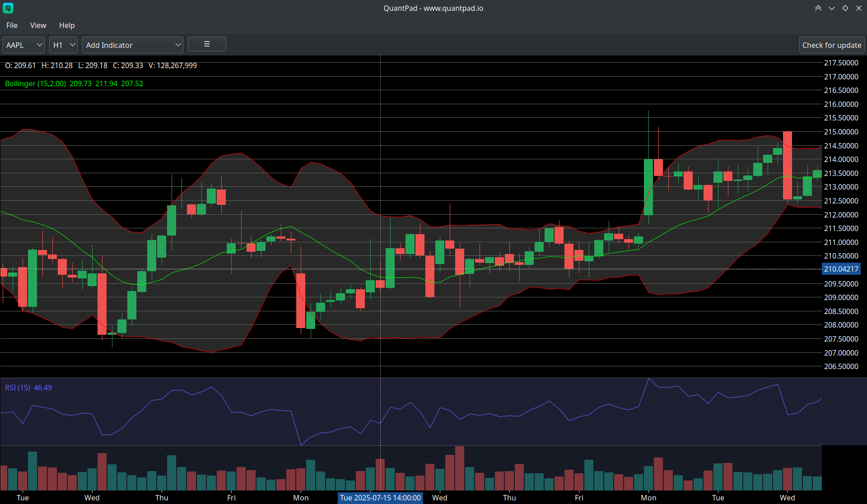Image resolution: width=867 pixels, height=504 pixels.
Task: Click the first Tue label on time axis
Action: click(23, 498)
